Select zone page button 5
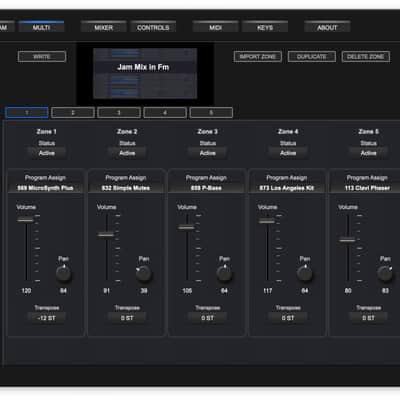The height and width of the screenshot is (400, 400). (x=211, y=113)
